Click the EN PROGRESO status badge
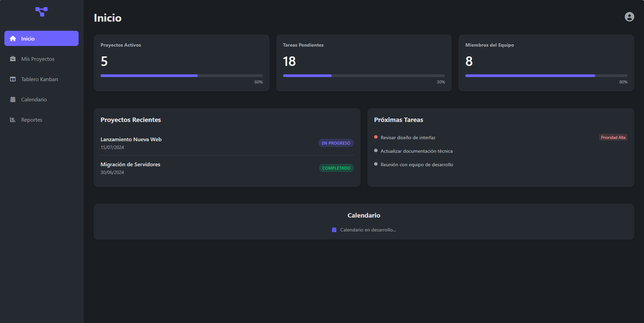The width and height of the screenshot is (644, 323). (336, 143)
